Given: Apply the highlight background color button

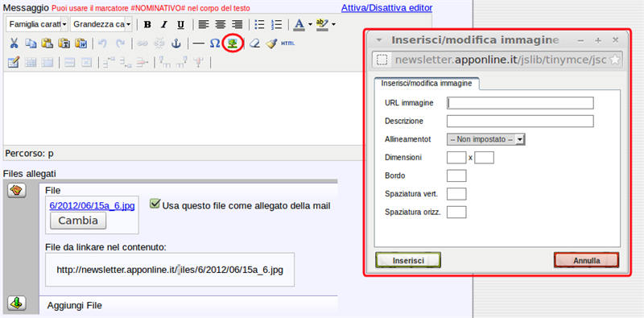Looking at the screenshot, I should coord(323,25).
